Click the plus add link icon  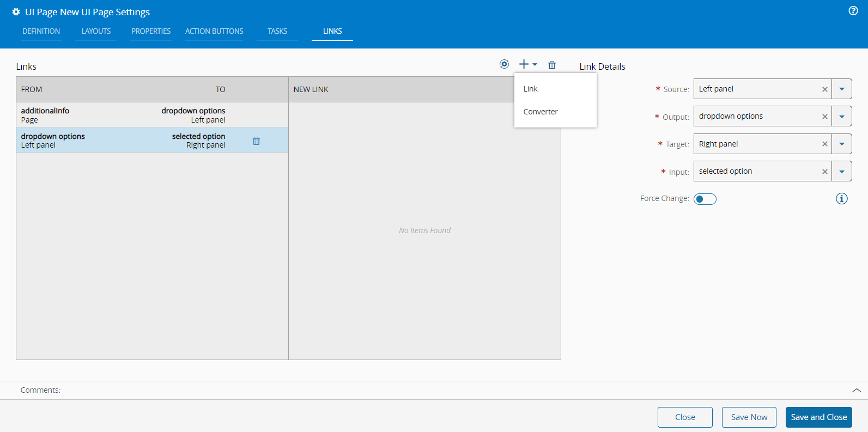click(x=524, y=64)
